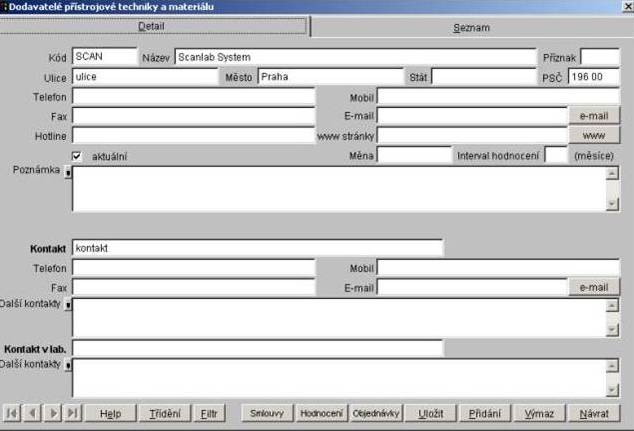Open the Smlouvy contracts window
Viewport: 634px width, 431px height.
[267, 413]
